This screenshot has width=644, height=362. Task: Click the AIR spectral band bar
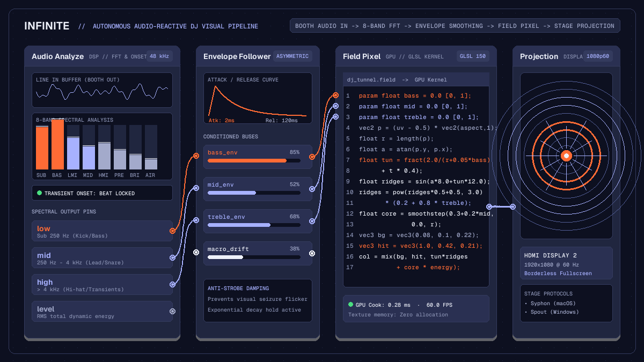[x=151, y=147]
